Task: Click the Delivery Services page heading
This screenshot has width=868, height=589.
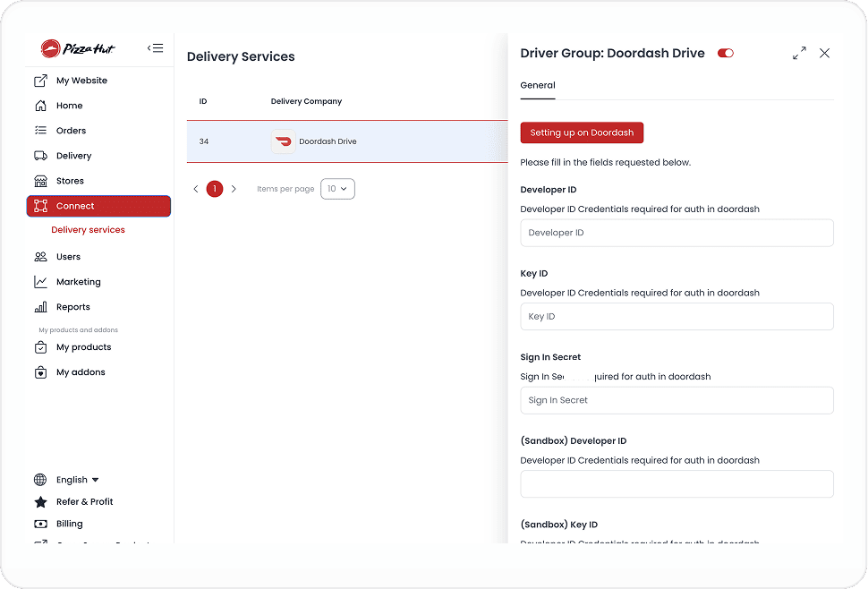Action: [241, 56]
